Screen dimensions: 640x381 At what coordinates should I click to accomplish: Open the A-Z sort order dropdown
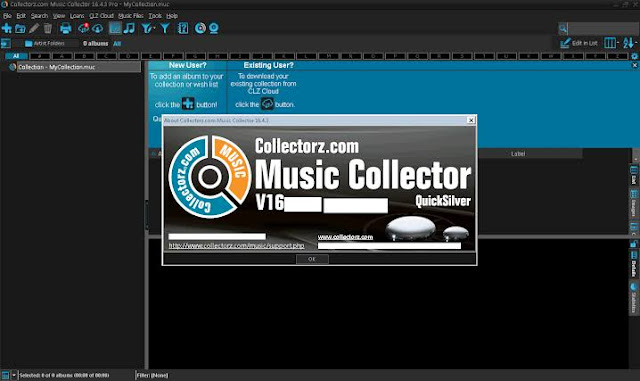click(x=630, y=43)
